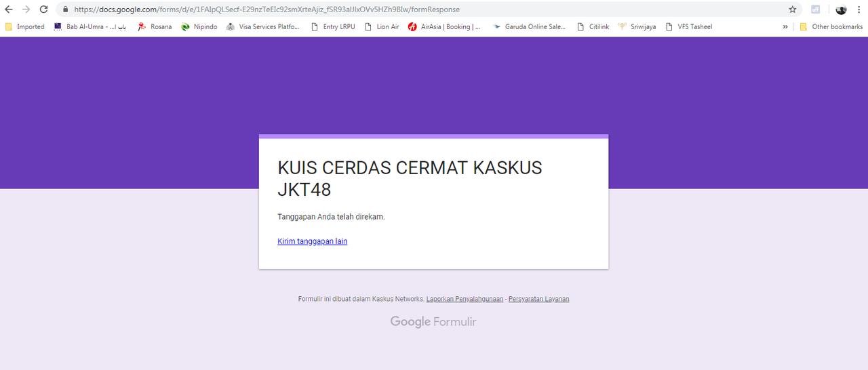Open the Imported bookmarks folder
This screenshot has width=868, height=370.
click(24, 27)
